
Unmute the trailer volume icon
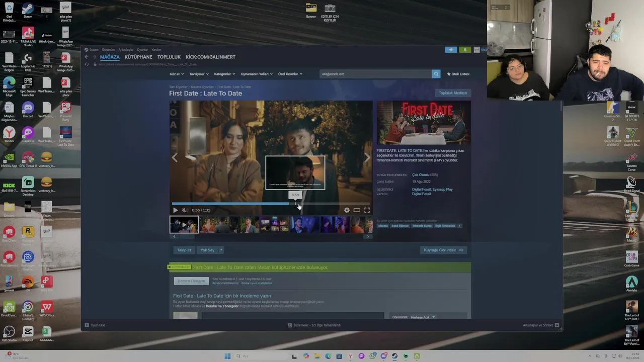(x=185, y=210)
